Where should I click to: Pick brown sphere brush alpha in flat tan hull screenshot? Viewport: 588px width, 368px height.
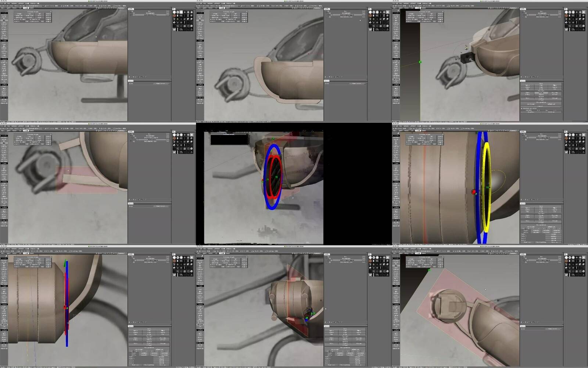pyautogui.click(x=174, y=15)
